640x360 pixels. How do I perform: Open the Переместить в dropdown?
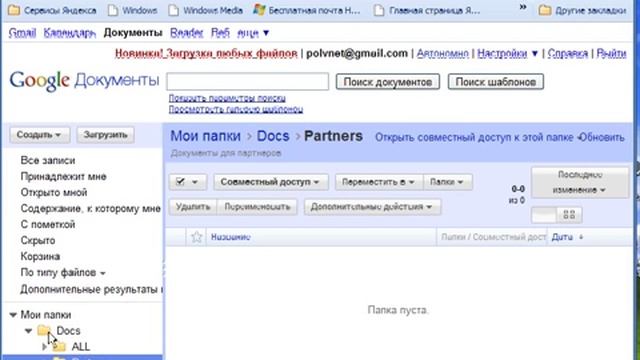coord(379,182)
